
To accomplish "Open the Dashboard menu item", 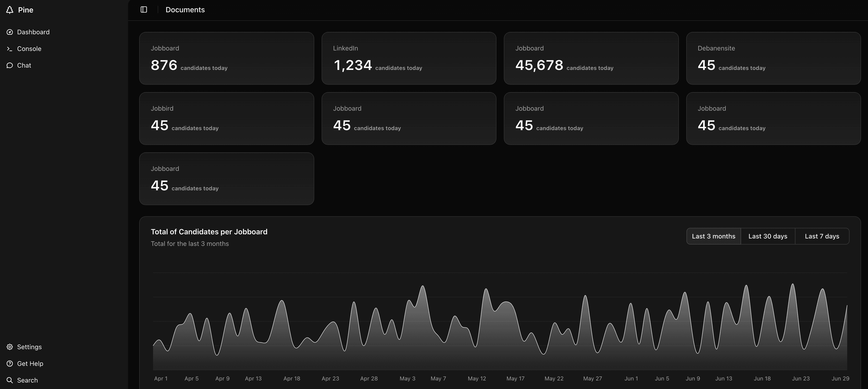I will point(33,32).
